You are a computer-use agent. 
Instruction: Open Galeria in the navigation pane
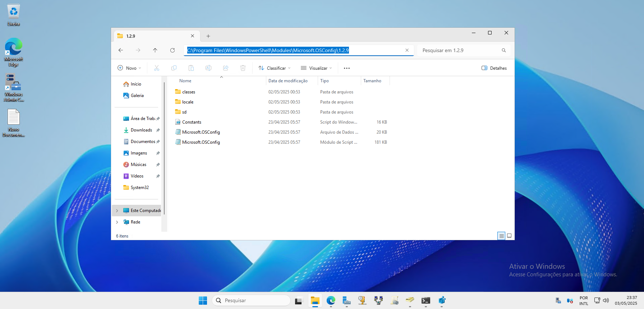pyautogui.click(x=137, y=96)
